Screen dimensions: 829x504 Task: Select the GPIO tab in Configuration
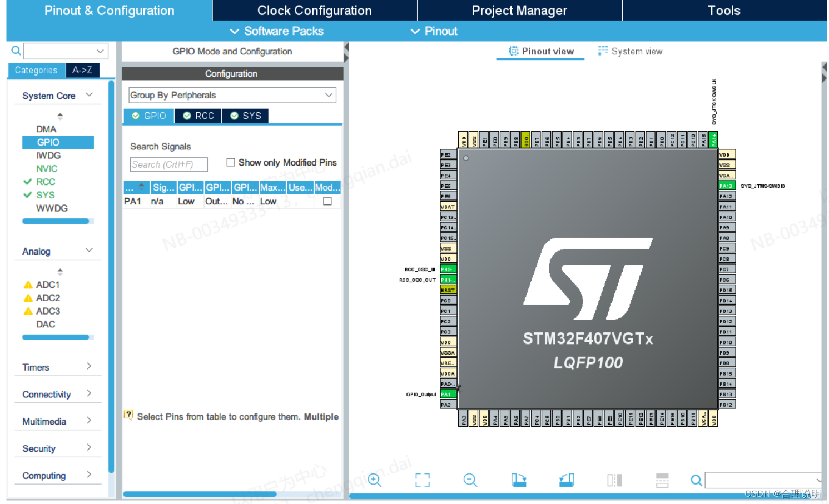[x=149, y=116]
